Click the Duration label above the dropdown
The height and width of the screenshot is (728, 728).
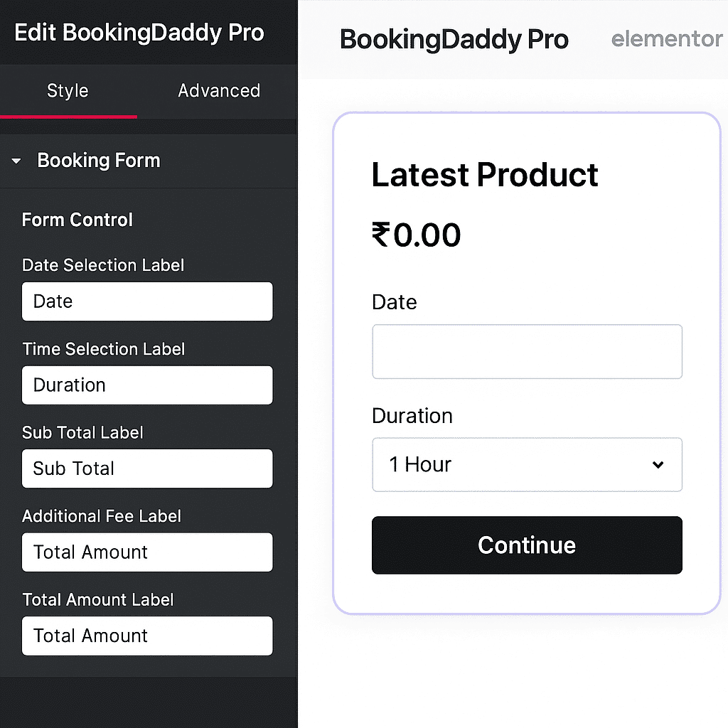click(x=412, y=416)
